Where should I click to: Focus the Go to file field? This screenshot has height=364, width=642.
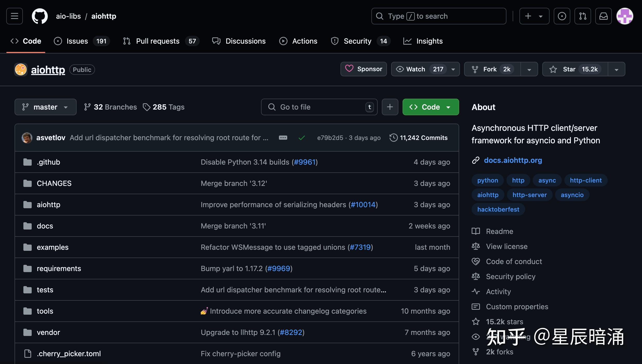(319, 107)
